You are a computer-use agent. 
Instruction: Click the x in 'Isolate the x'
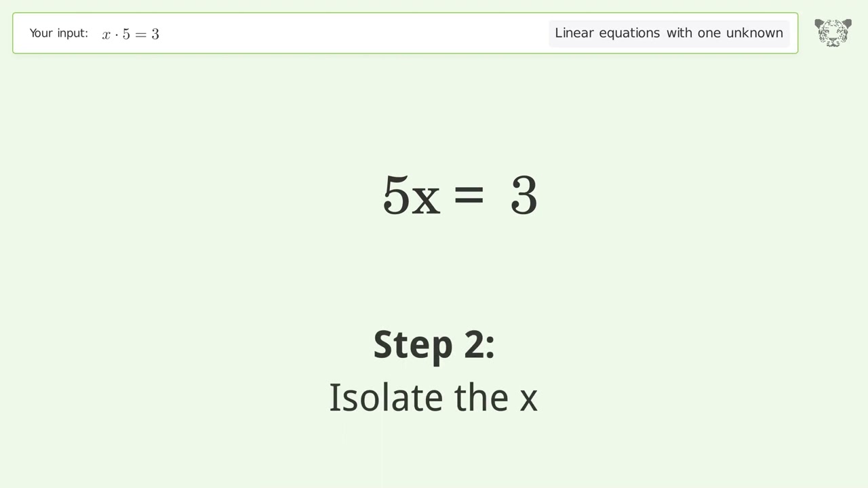[528, 400]
